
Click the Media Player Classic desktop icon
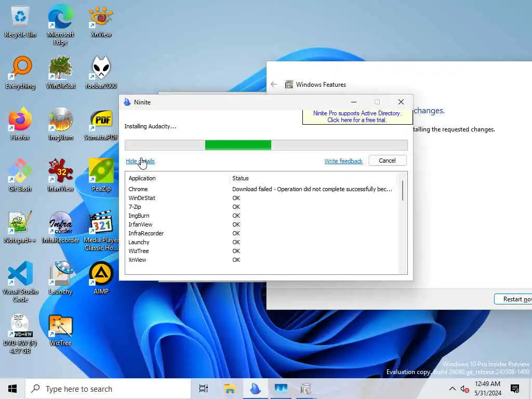101,231
